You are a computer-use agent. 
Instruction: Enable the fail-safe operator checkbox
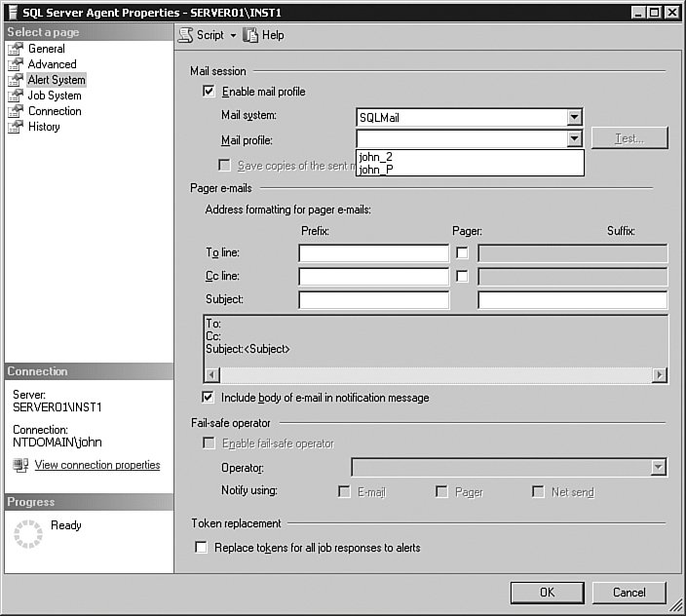point(209,443)
